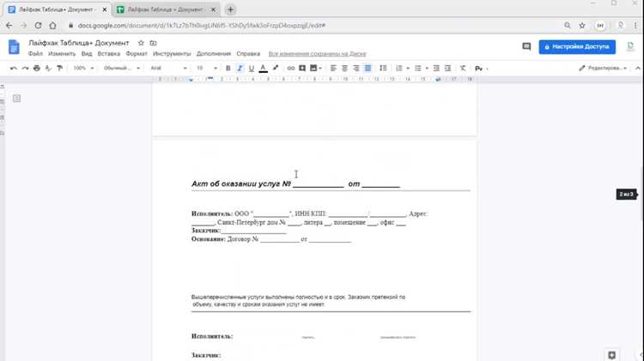Close the Google Sheets browser tab
This screenshot has height=361, width=644.
213,9
